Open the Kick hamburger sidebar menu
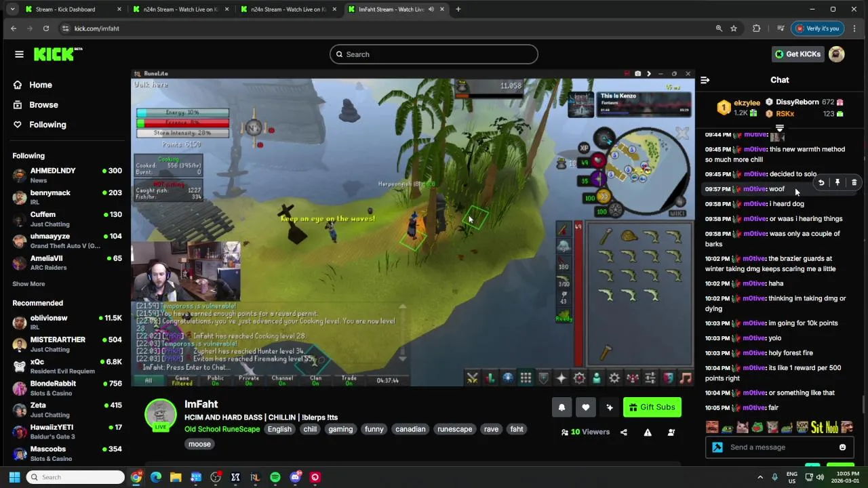The image size is (868, 488). click(x=19, y=54)
